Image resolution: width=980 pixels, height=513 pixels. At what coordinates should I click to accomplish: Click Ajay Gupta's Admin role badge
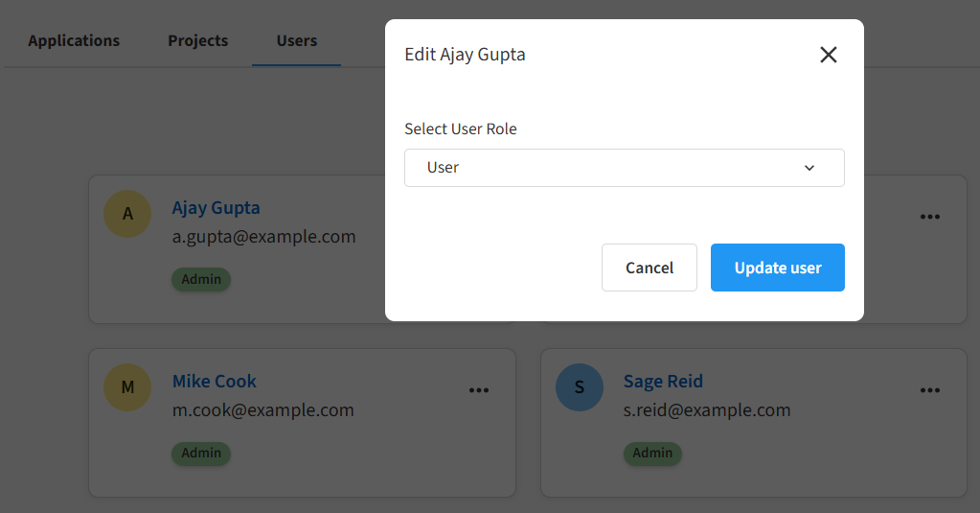tap(201, 280)
